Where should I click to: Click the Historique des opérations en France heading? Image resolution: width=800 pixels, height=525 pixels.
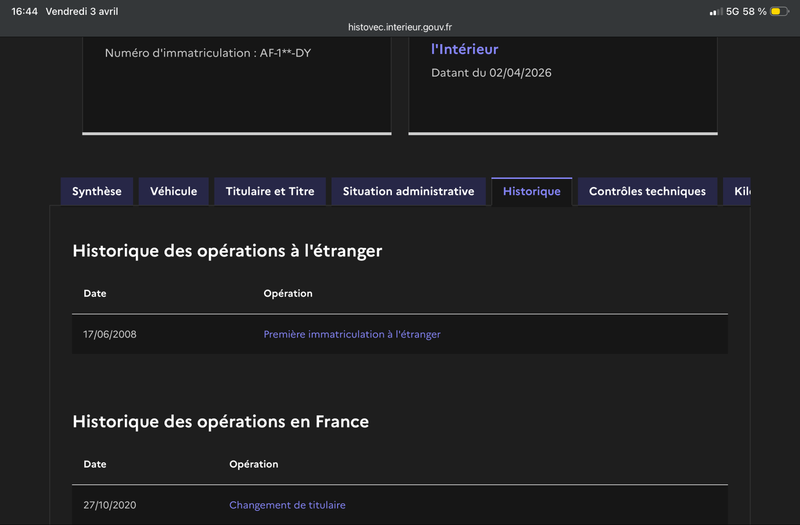tap(221, 421)
